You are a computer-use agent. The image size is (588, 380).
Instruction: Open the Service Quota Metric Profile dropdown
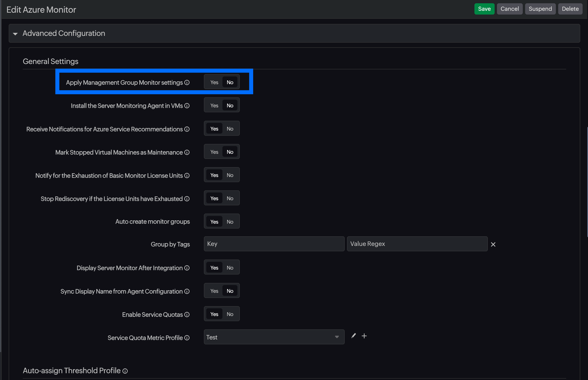pos(274,337)
